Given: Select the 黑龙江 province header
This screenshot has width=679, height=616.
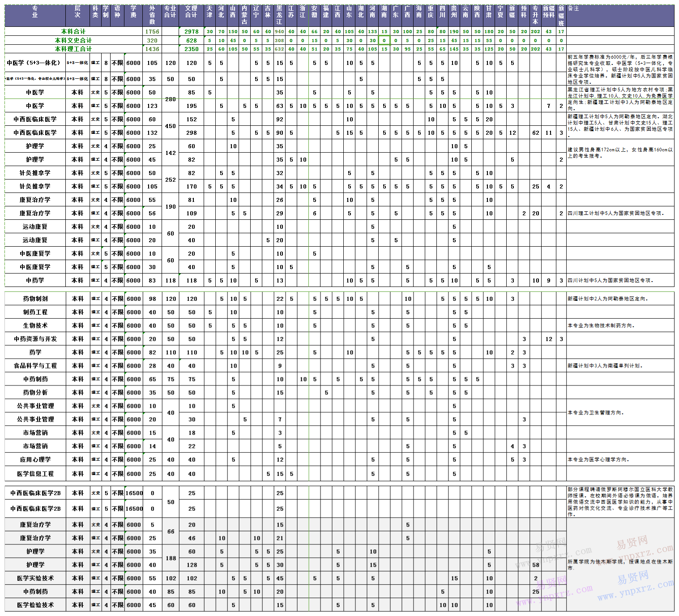Looking at the screenshot, I should [x=279, y=16].
